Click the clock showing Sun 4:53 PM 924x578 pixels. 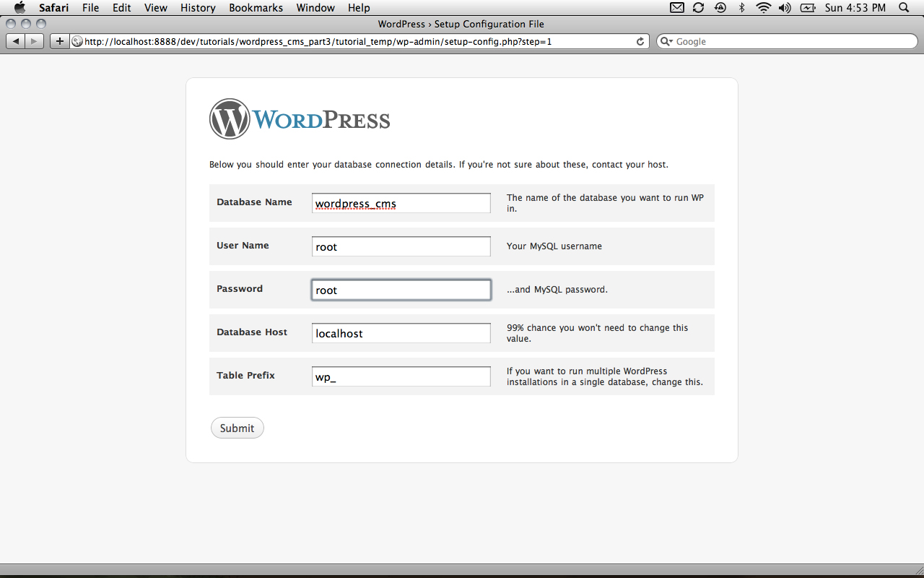point(855,8)
